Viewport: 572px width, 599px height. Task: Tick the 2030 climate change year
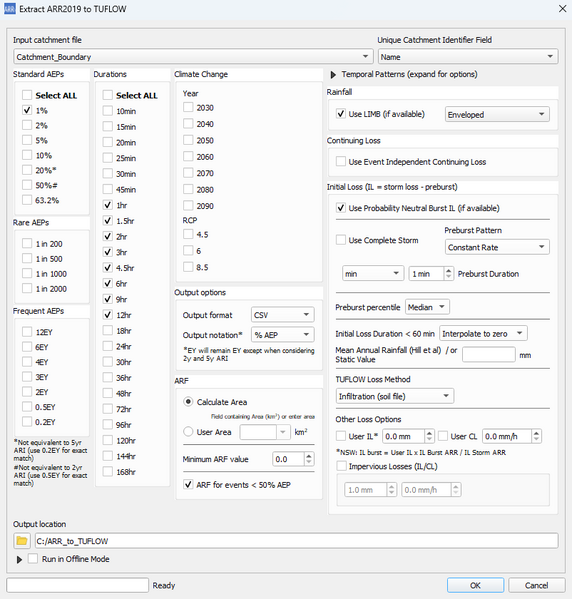(x=188, y=107)
